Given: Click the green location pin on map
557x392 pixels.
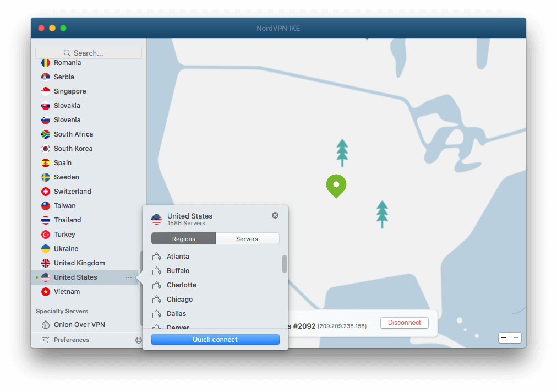Looking at the screenshot, I should point(336,186).
